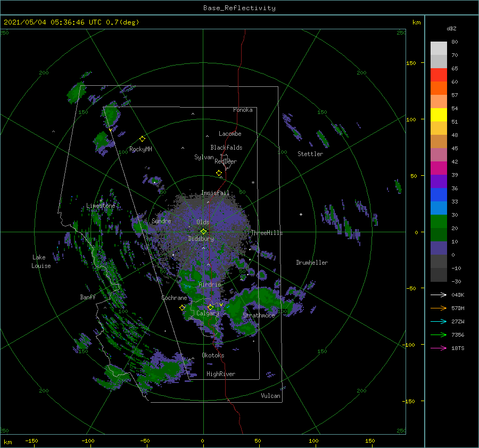Click the dark green 10-20 dBZ swatch
The height and width of the screenshot is (448, 479).
(x=439, y=234)
